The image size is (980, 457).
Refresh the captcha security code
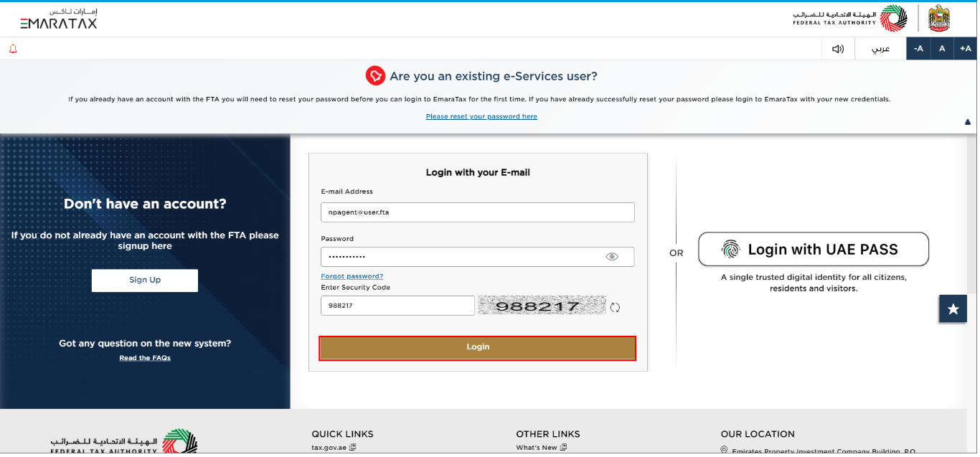point(615,308)
